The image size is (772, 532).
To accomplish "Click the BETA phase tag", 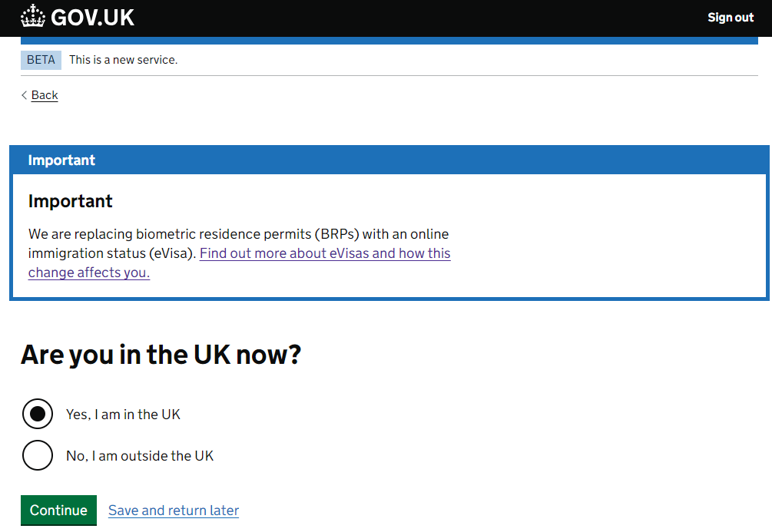I will (x=41, y=60).
